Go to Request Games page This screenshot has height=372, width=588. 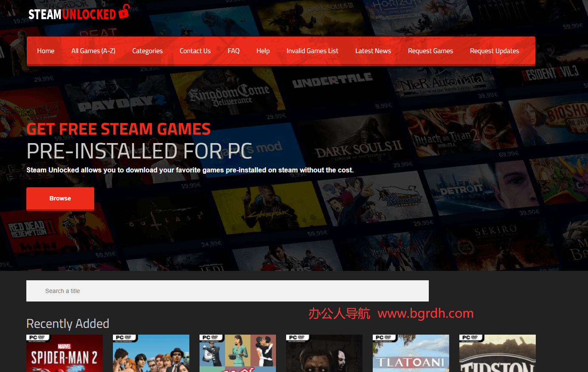pyautogui.click(x=430, y=51)
